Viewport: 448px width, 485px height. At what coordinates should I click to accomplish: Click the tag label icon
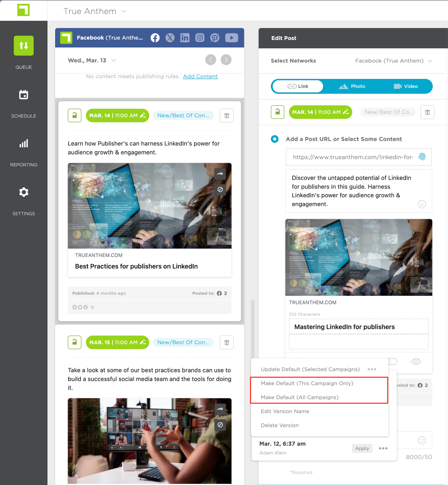click(393, 361)
